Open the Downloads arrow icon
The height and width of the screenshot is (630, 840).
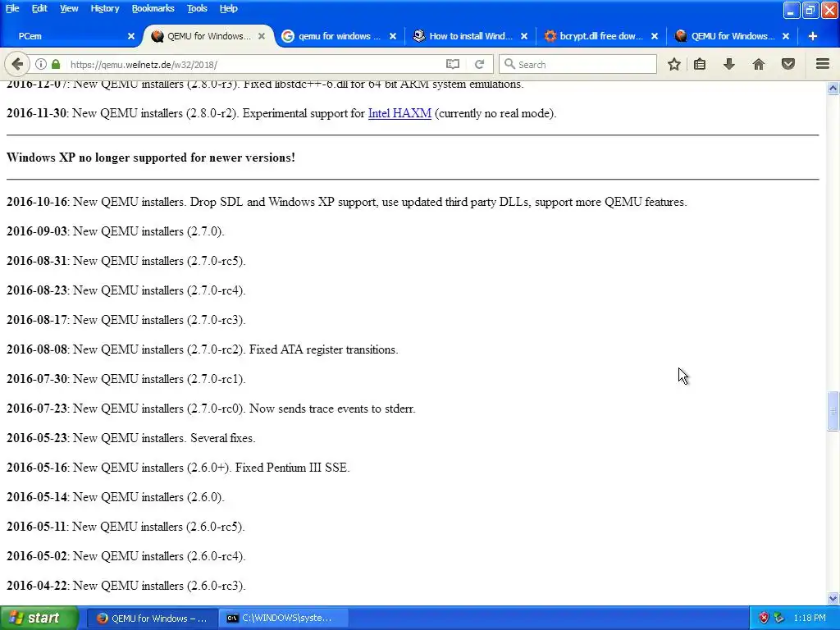[x=729, y=64]
